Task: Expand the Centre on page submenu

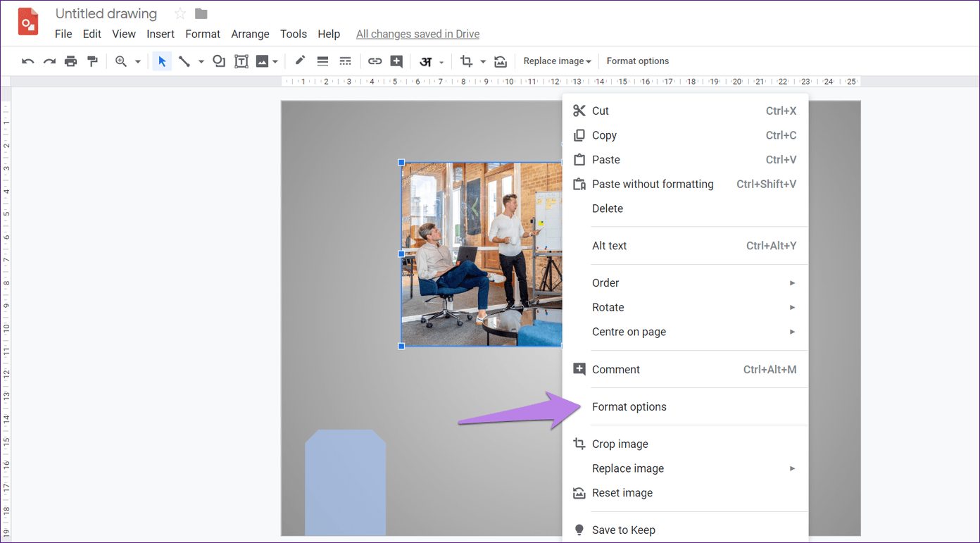Action: coord(685,332)
